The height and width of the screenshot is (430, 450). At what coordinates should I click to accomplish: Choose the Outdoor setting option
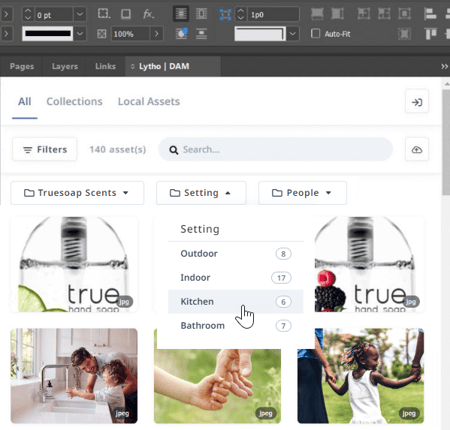coord(235,254)
